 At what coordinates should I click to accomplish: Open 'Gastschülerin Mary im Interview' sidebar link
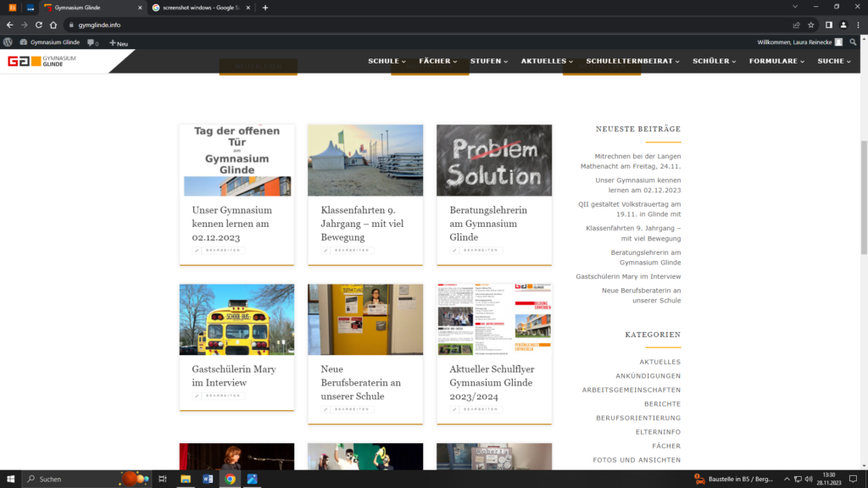(x=628, y=276)
